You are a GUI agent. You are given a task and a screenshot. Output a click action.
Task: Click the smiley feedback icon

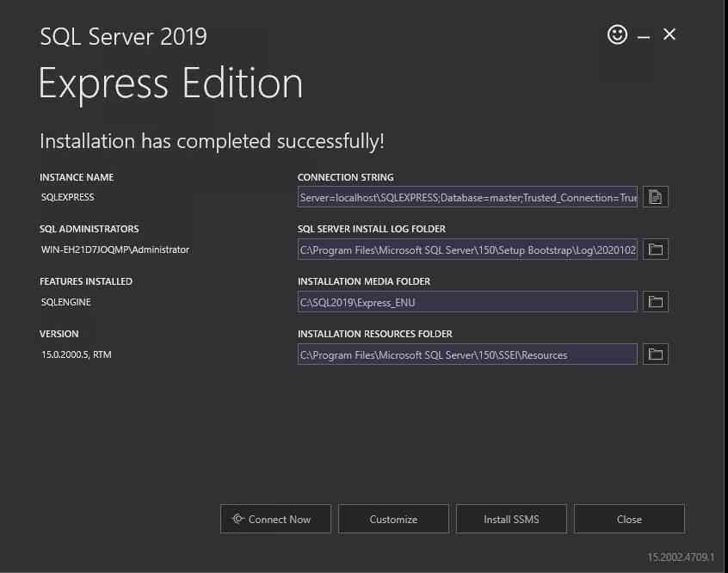coord(617,34)
